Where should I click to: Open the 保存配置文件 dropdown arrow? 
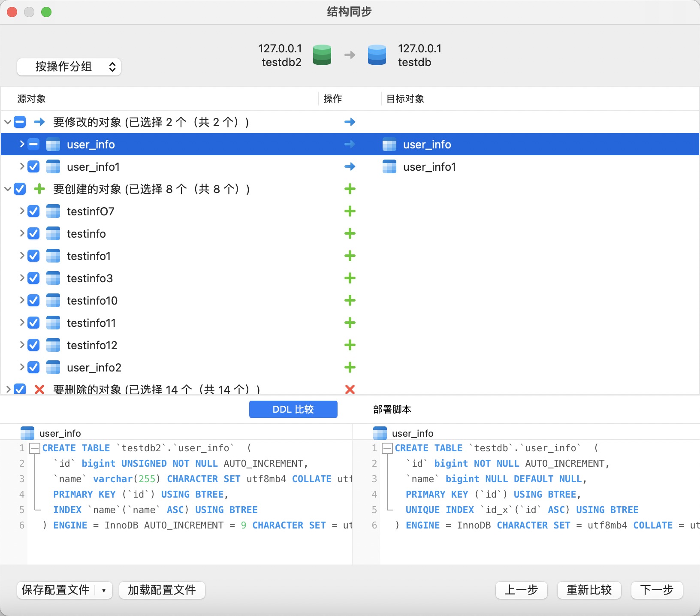104,590
